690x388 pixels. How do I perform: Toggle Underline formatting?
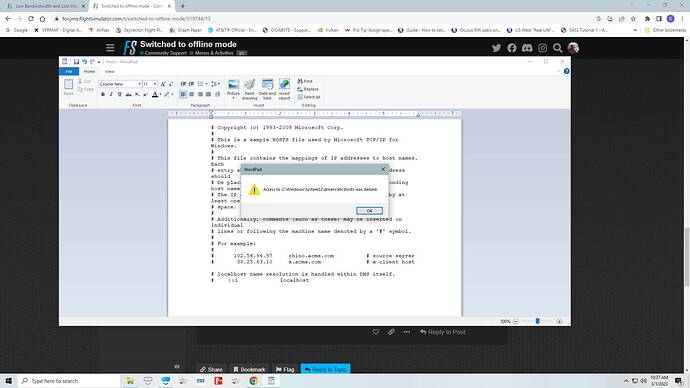[x=119, y=95]
